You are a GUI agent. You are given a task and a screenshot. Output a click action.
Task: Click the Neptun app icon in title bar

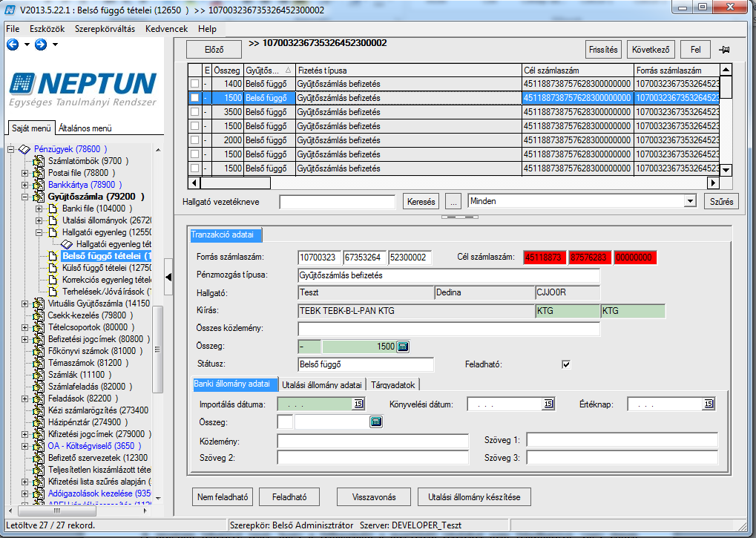(x=10, y=10)
